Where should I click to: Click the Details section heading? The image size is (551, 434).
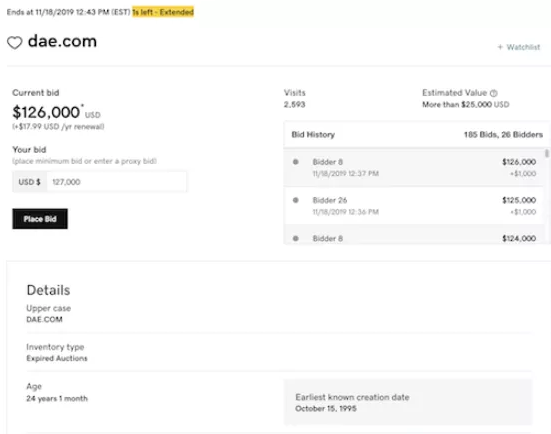48,290
